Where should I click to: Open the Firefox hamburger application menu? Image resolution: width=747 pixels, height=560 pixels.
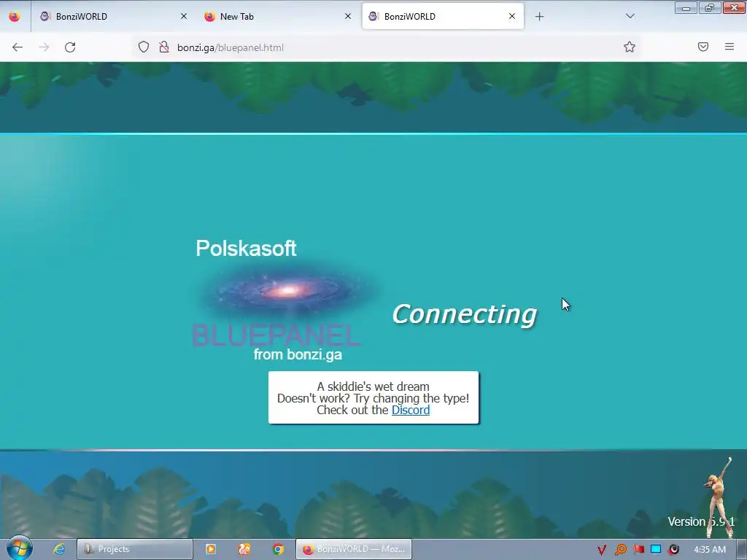click(729, 47)
